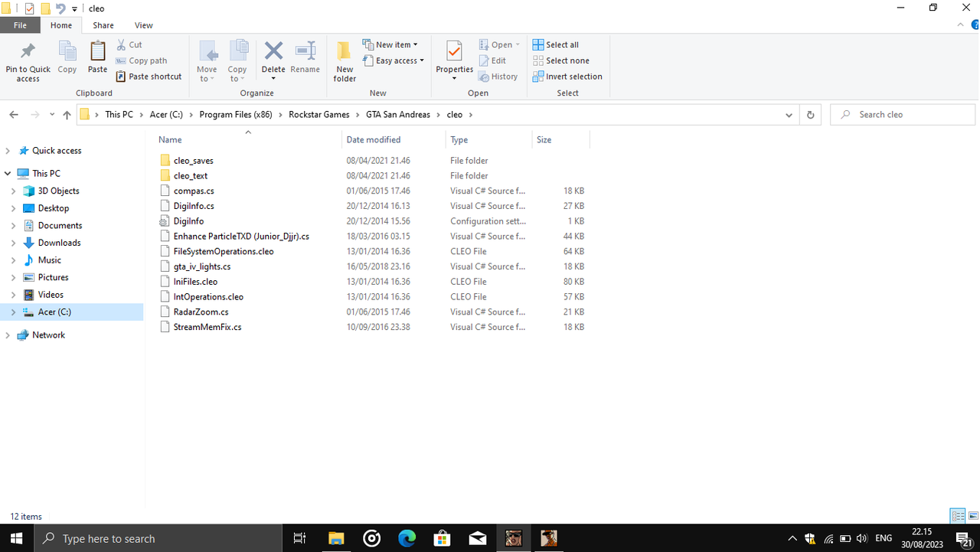Click Rockstar Games breadcrumb
980x552 pixels.
[x=318, y=115]
